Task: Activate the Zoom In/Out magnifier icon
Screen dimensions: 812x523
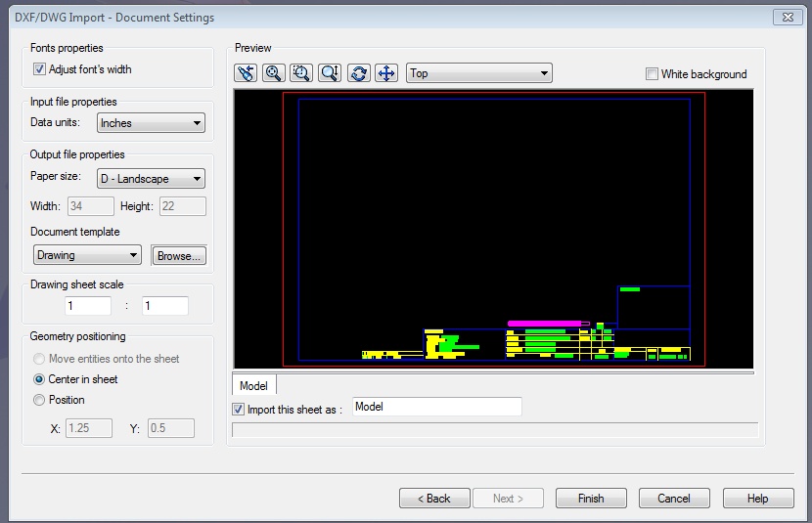Action: [x=330, y=73]
